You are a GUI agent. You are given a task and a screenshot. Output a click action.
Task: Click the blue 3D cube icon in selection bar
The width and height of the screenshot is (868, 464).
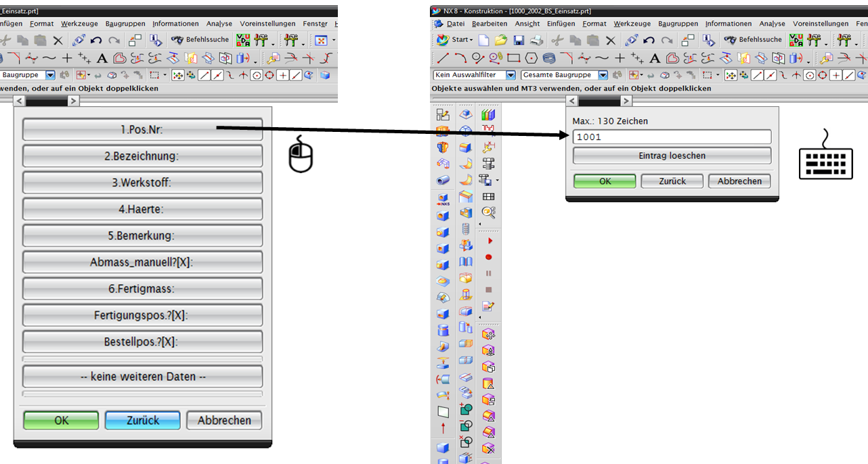pos(326,75)
